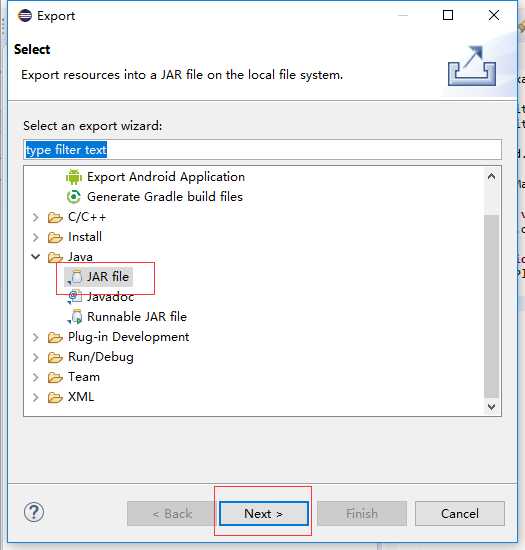Click the type filter text field
The height and width of the screenshot is (550, 525).
262,150
